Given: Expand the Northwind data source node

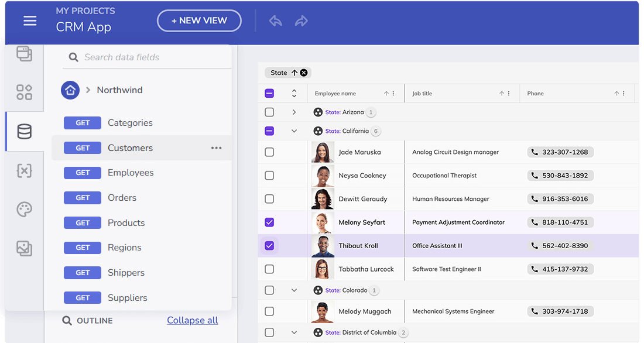Looking at the screenshot, I should (88, 90).
